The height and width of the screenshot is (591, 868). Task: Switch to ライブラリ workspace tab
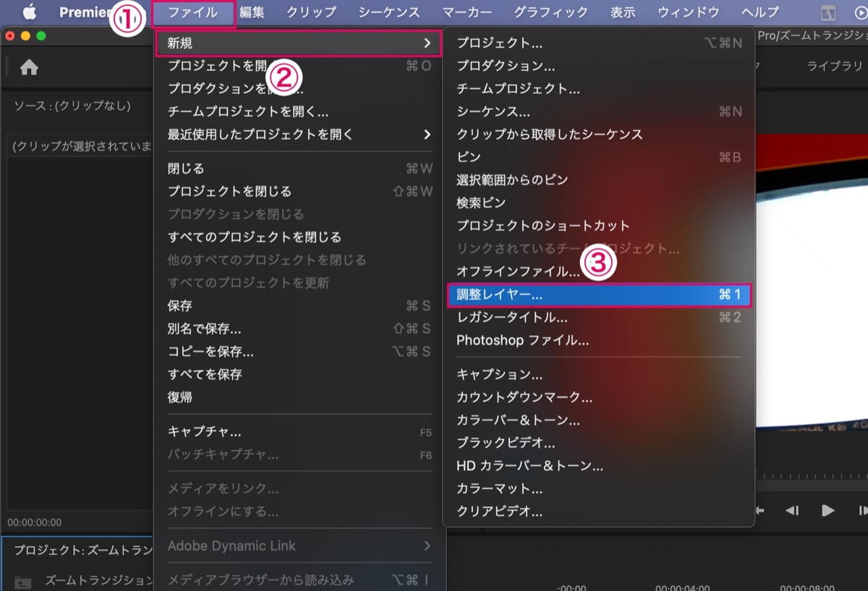[x=835, y=67]
